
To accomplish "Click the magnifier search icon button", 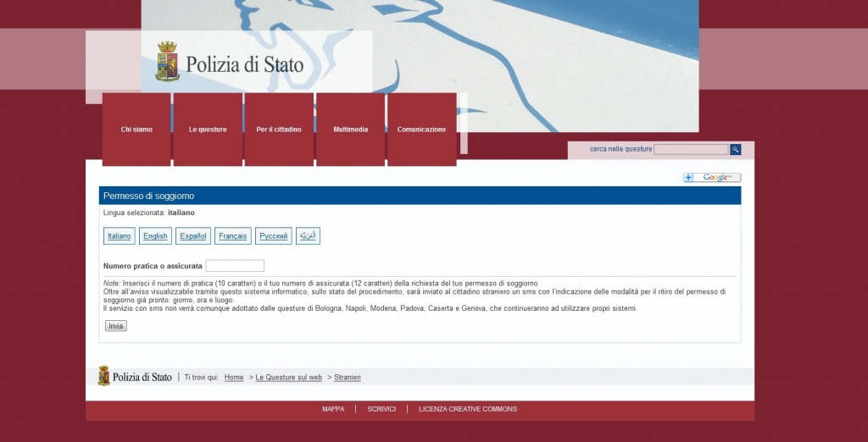I will tap(735, 149).
